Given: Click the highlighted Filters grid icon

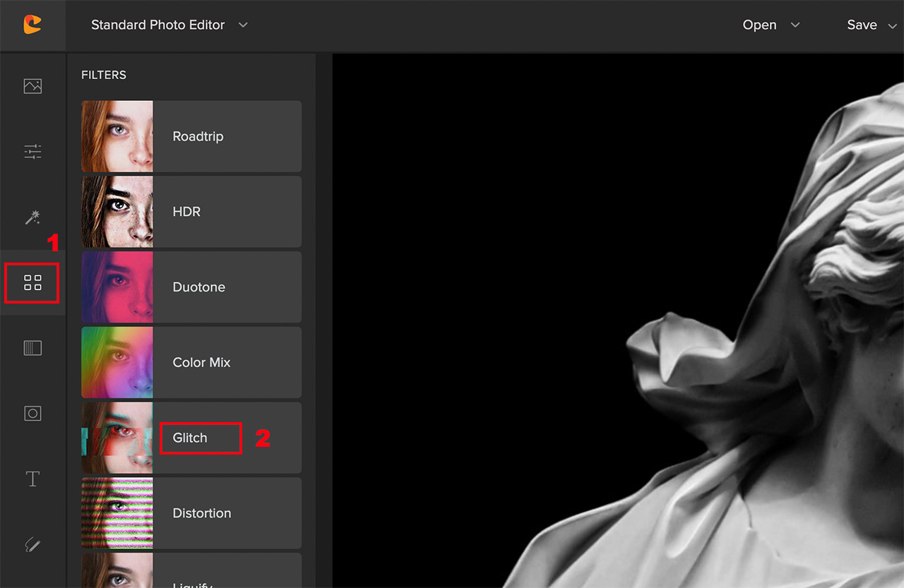Looking at the screenshot, I should pos(32,282).
